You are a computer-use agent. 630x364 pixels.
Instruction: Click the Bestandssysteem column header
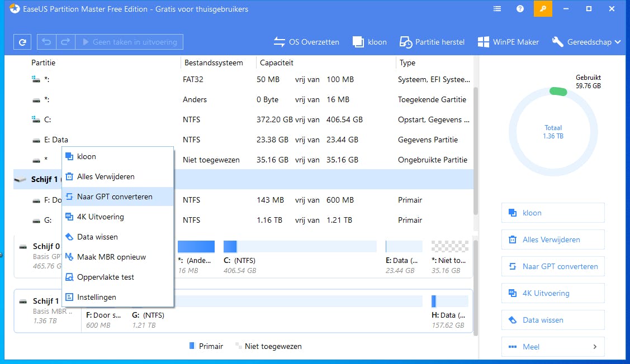[x=214, y=63]
